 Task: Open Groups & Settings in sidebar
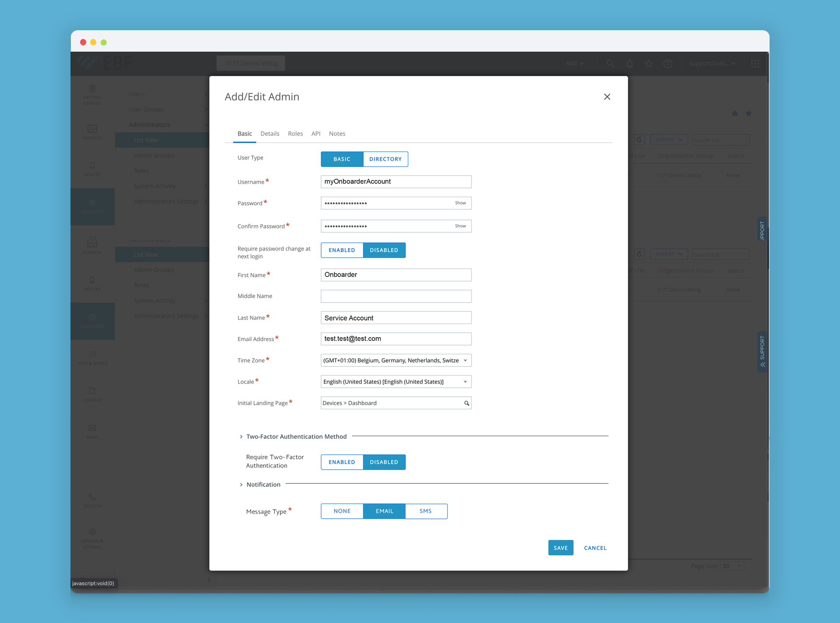92,538
